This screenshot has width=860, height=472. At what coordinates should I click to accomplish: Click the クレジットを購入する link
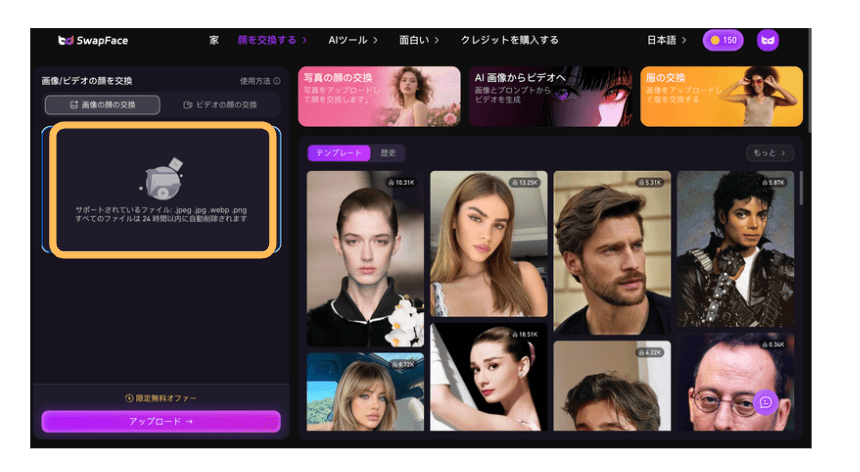coord(509,40)
